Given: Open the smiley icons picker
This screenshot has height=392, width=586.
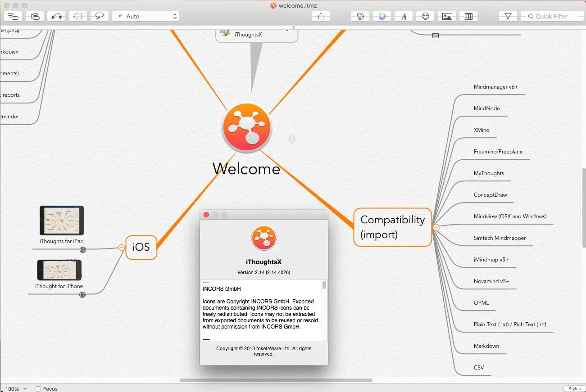Looking at the screenshot, I should pos(425,16).
